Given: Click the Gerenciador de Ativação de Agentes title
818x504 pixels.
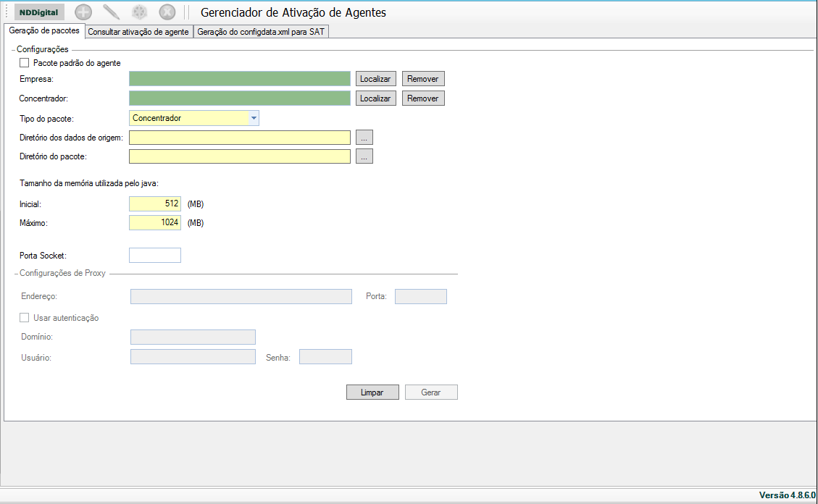Looking at the screenshot, I should click(293, 12).
